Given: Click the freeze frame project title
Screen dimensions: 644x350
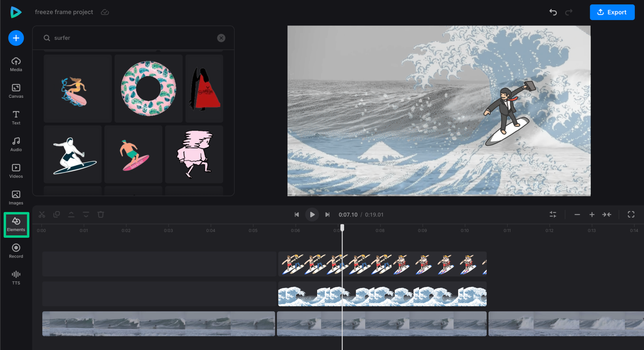Looking at the screenshot, I should pyautogui.click(x=64, y=12).
